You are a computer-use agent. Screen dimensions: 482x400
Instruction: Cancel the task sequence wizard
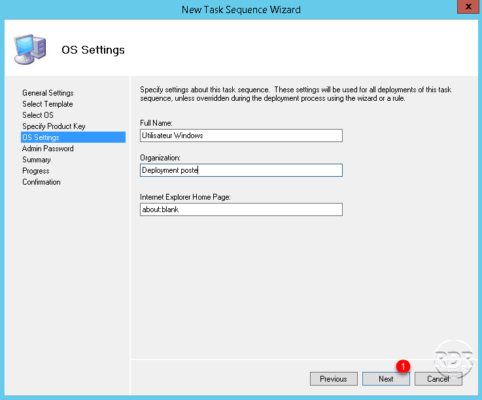(438, 379)
